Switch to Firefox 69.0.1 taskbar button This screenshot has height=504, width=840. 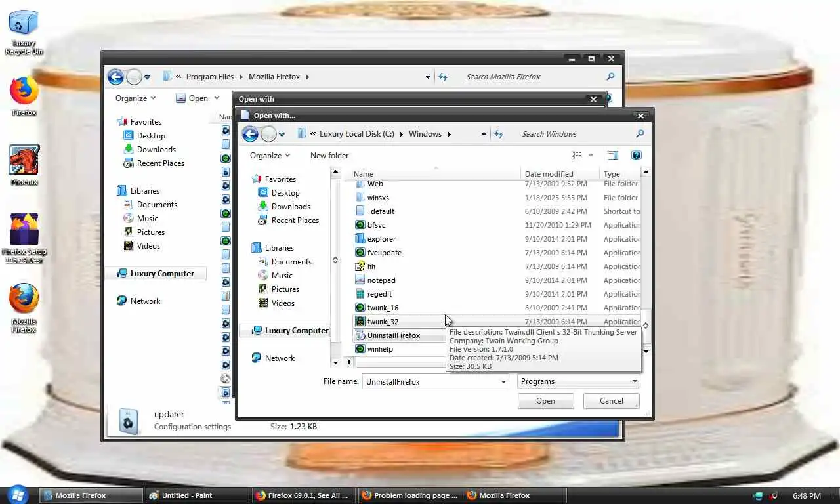303,495
